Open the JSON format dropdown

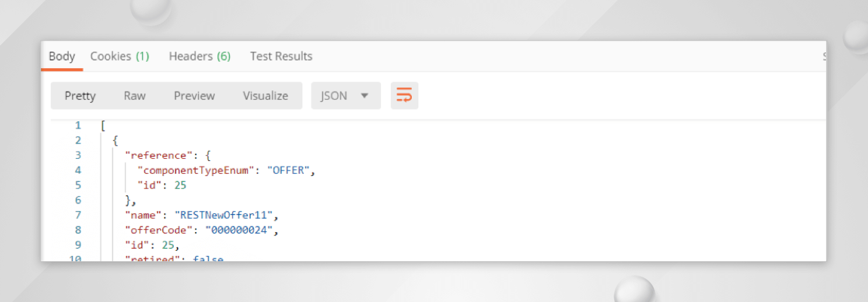pyautogui.click(x=345, y=96)
